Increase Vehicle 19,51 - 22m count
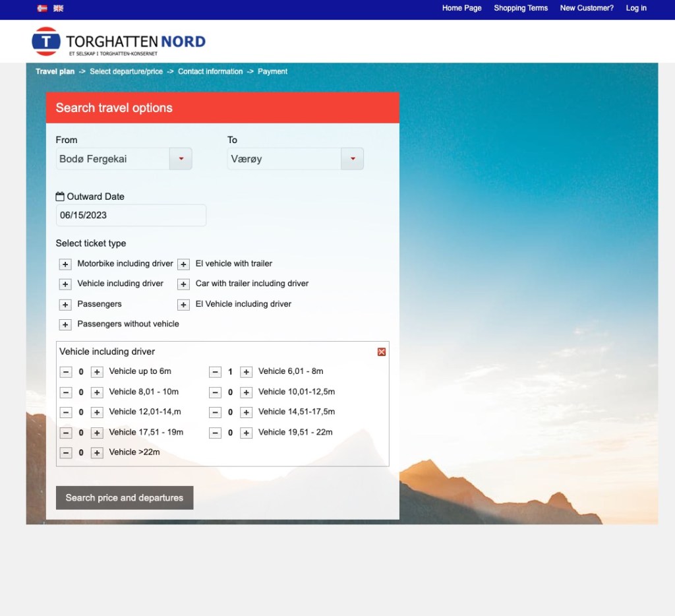675x616 pixels. pyautogui.click(x=246, y=433)
